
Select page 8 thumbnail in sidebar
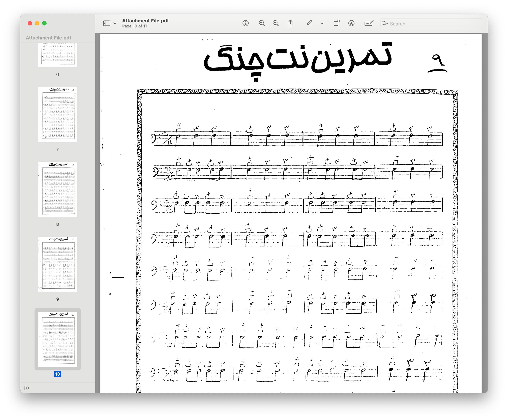58,189
